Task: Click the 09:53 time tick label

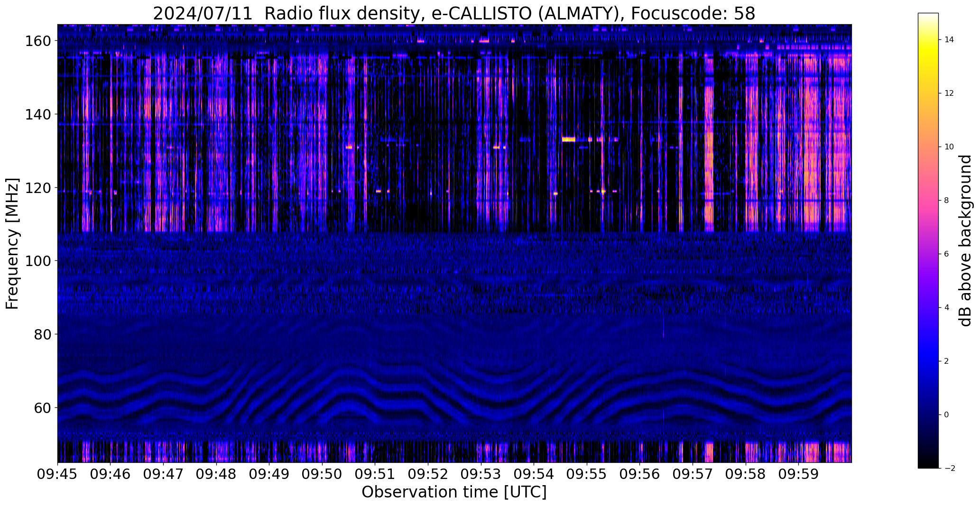Action: (x=481, y=474)
